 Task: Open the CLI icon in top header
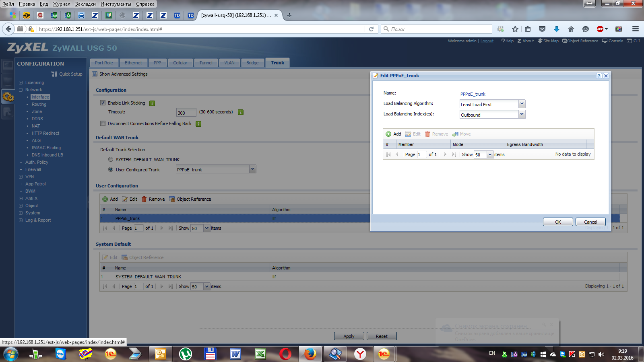tap(630, 41)
